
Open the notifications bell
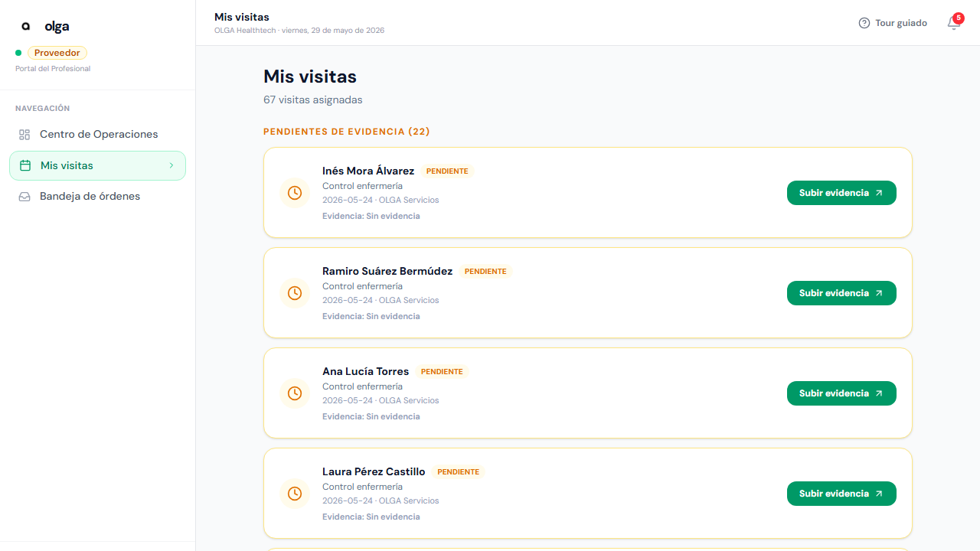[x=953, y=23]
